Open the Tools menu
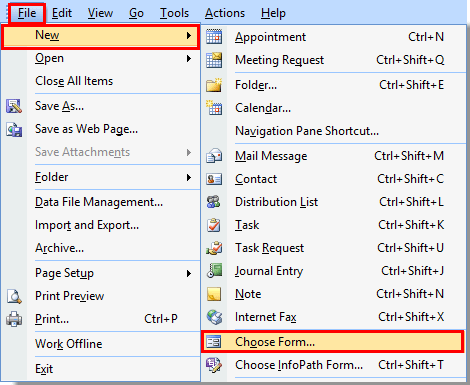The image size is (470, 385). pyautogui.click(x=174, y=13)
